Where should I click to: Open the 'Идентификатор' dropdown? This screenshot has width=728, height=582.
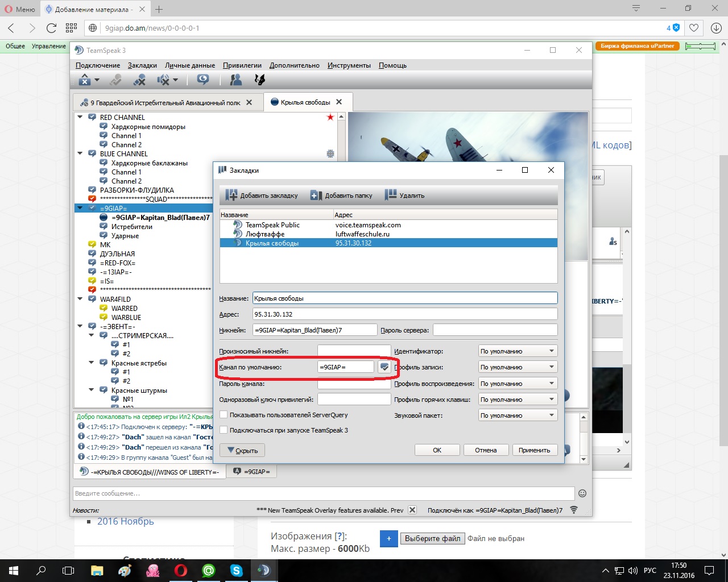point(517,351)
